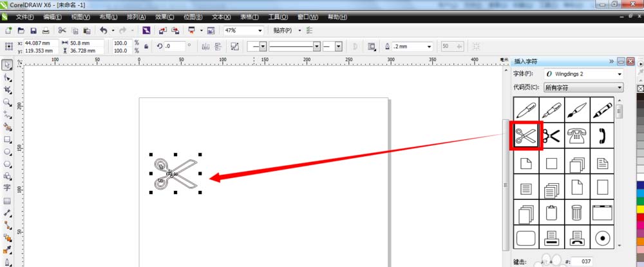Expand the undo history arrow

[x=113, y=30]
